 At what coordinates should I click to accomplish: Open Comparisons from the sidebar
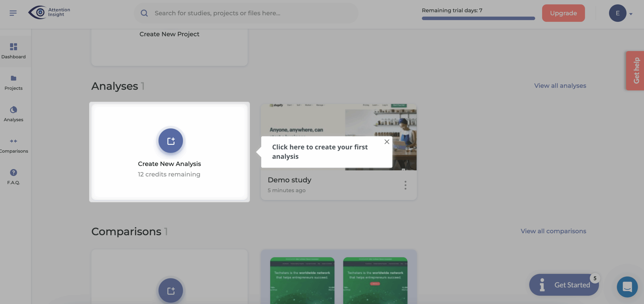coord(14,145)
